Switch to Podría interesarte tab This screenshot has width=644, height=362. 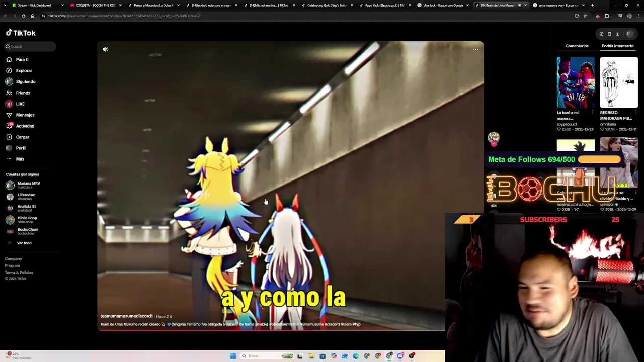point(617,46)
